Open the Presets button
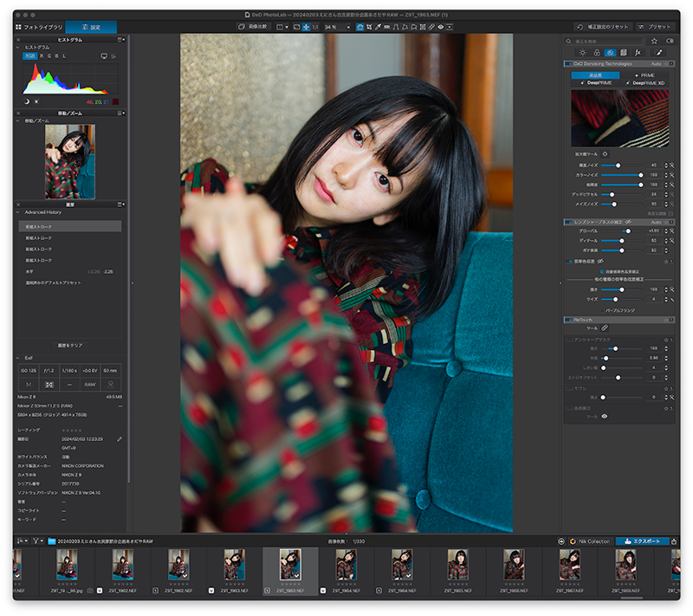The height and width of the screenshot is (616, 693). click(654, 27)
